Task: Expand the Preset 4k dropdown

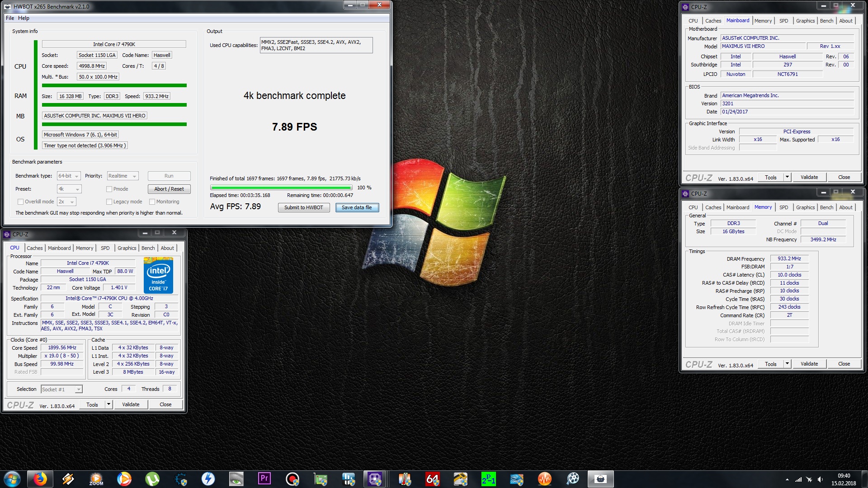Action: pyautogui.click(x=69, y=189)
